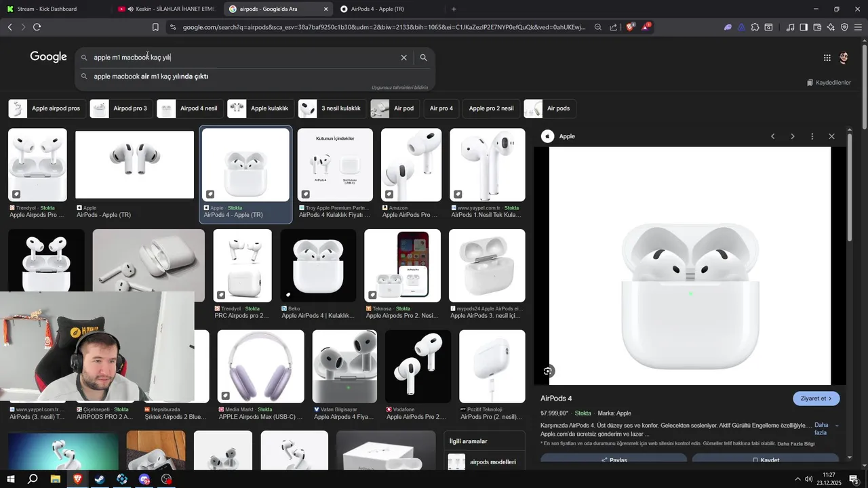This screenshot has height=488, width=868.
Task: Close the airpods Google search tab
Action: tap(325, 9)
